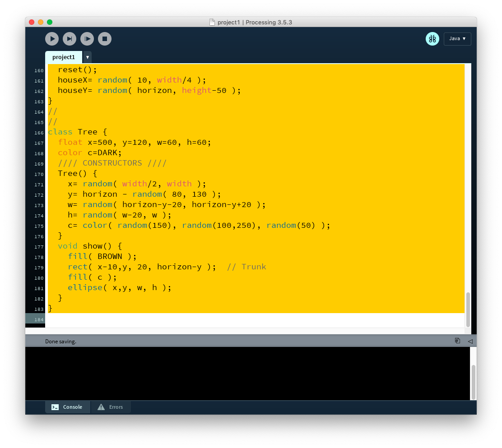Click line number 170 in the gutter
Image resolution: width=502 pixels, height=448 pixels.
[39, 174]
